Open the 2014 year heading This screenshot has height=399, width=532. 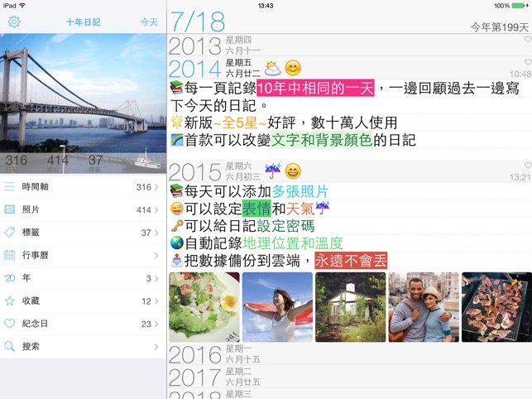point(194,69)
